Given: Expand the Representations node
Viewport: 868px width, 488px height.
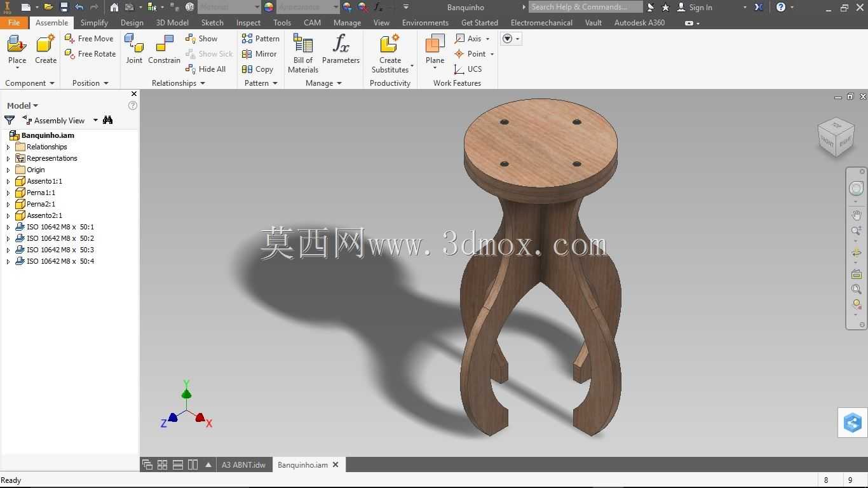Looking at the screenshot, I should click(8, 158).
